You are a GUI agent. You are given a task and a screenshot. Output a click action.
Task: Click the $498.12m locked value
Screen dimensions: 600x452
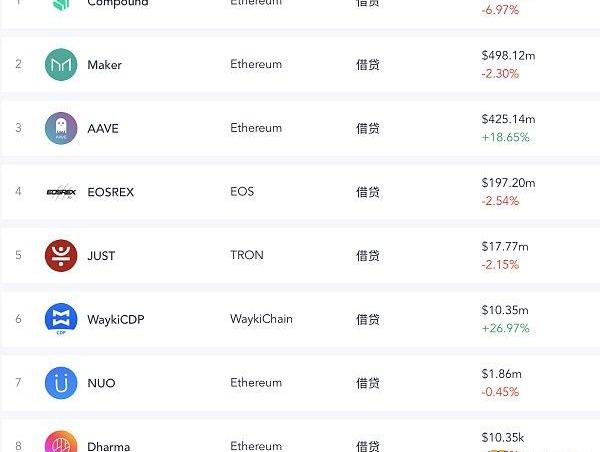(x=508, y=56)
